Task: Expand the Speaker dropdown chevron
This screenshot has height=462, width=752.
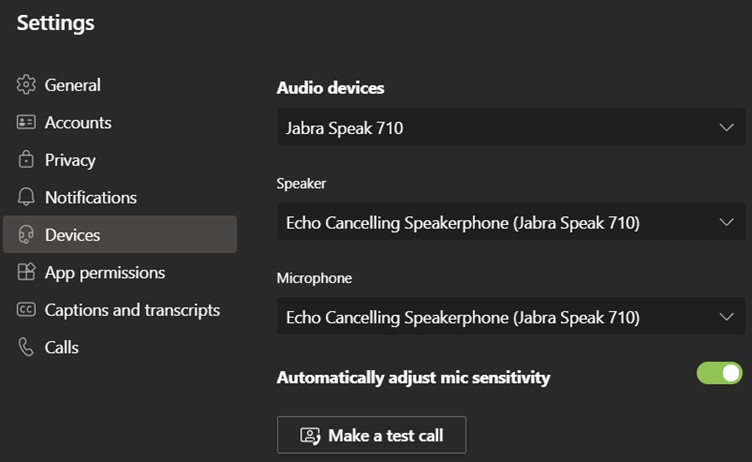Action: 727,222
